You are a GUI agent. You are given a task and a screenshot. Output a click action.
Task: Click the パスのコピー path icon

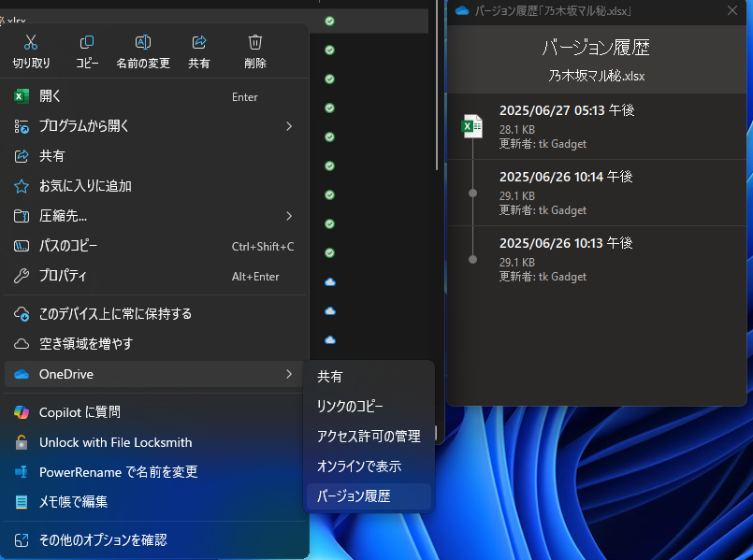(x=22, y=246)
